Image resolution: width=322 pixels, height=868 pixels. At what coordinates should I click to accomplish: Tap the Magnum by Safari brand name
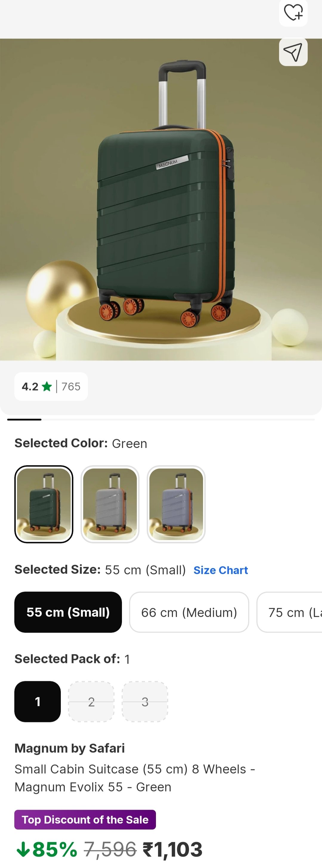pos(69,748)
